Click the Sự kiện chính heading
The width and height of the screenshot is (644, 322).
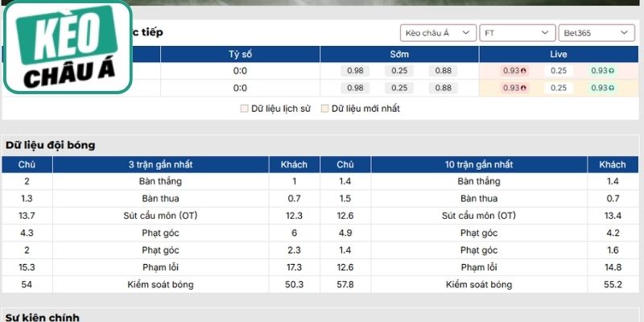tap(43, 317)
